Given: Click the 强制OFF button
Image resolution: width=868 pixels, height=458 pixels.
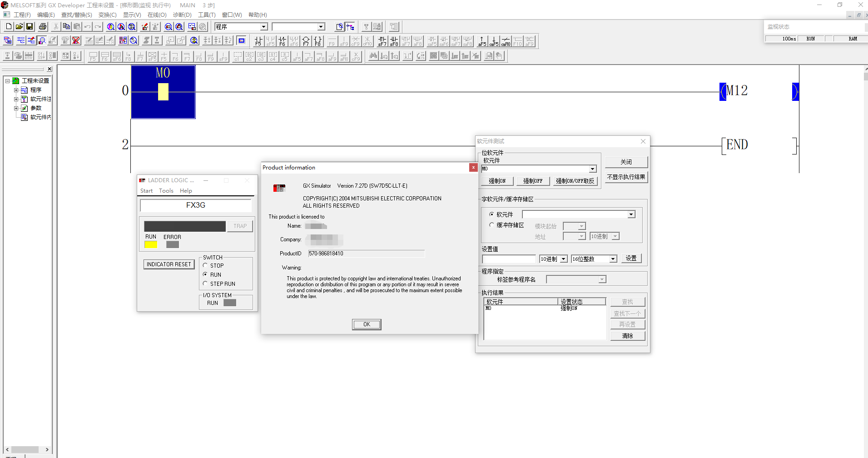Looking at the screenshot, I should pyautogui.click(x=532, y=181).
